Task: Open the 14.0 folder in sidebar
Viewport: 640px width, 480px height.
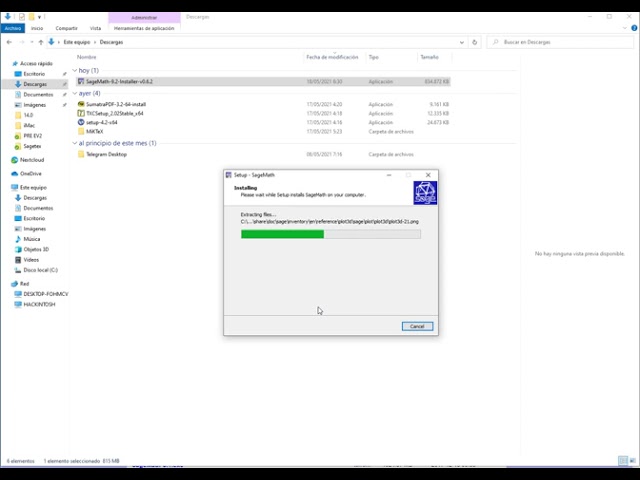Action: [28, 115]
